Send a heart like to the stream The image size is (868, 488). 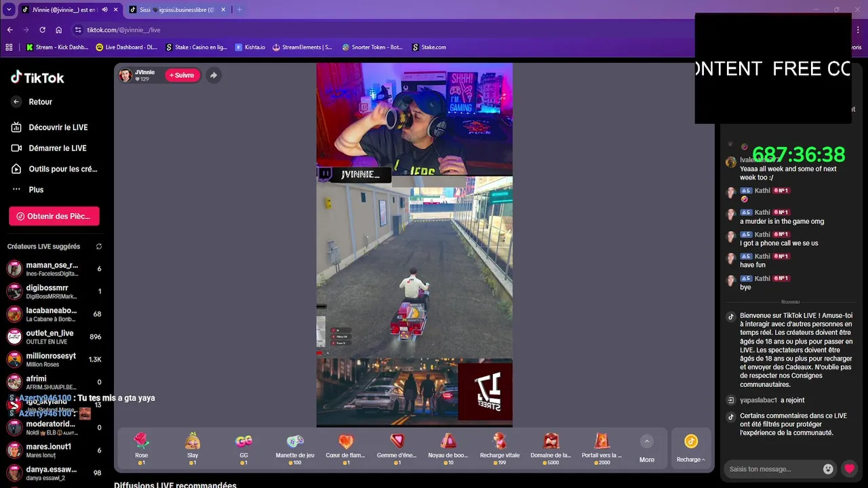point(849,469)
